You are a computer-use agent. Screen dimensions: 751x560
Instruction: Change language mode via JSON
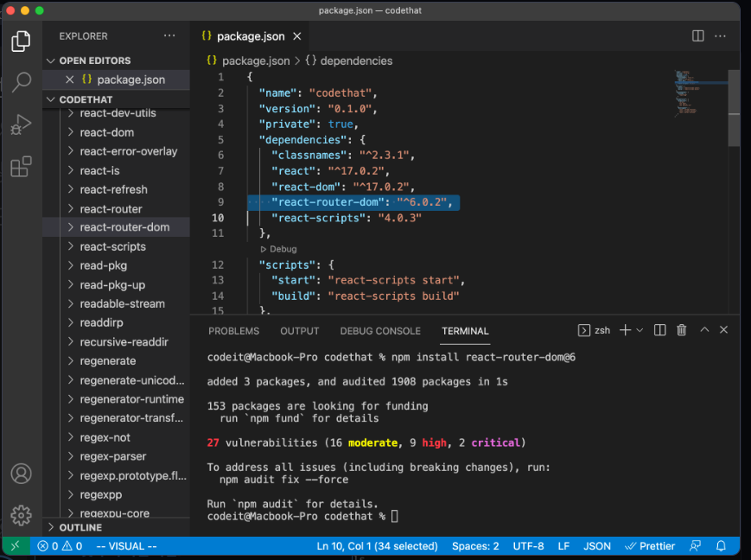click(x=597, y=546)
